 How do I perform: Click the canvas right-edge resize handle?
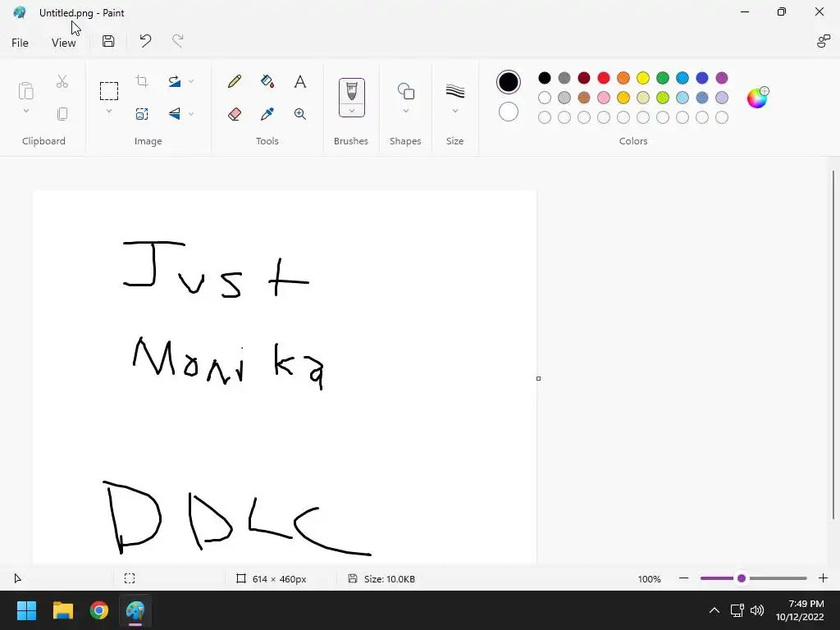pos(538,378)
